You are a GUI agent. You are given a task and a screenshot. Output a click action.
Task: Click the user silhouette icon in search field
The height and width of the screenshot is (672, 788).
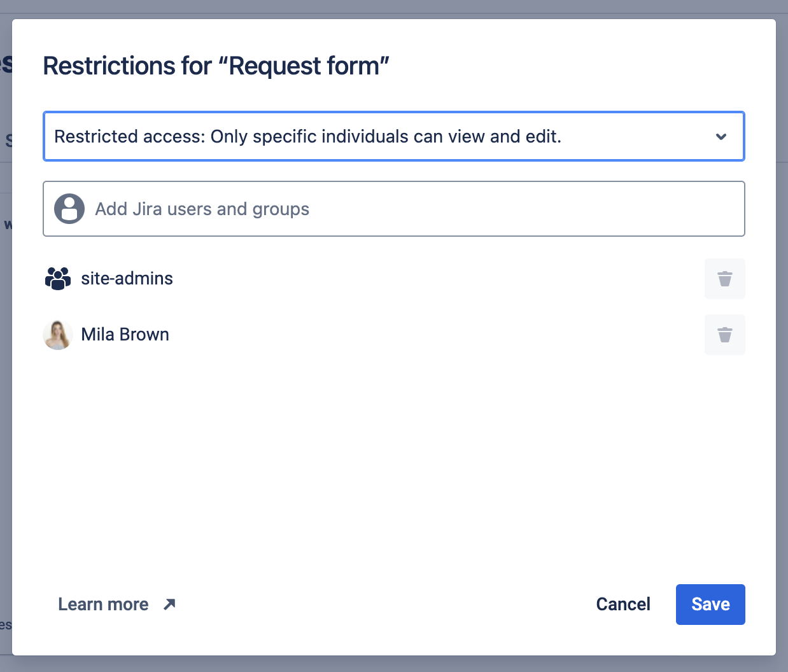tap(69, 209)
